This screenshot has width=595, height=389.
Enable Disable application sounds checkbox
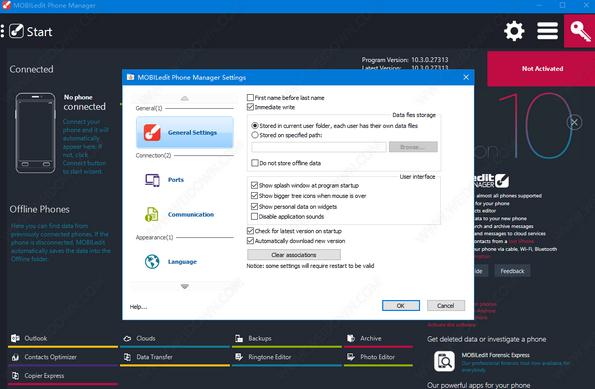click(254, 216)
